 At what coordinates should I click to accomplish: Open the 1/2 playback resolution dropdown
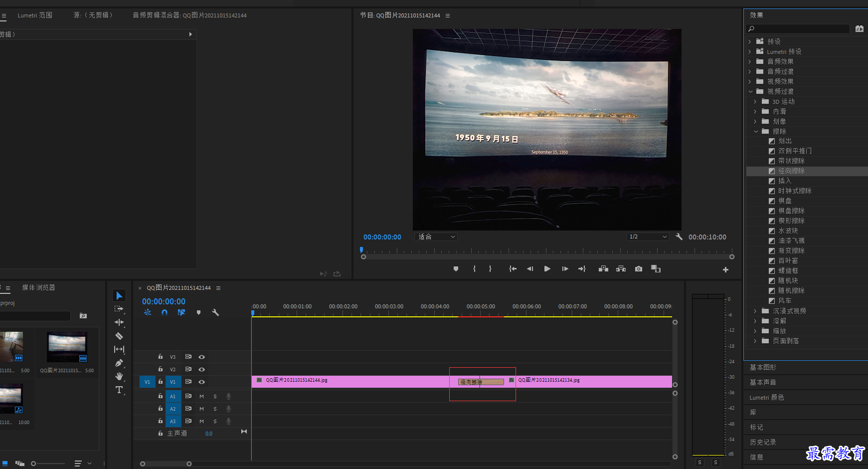click(x=648, y=236)
